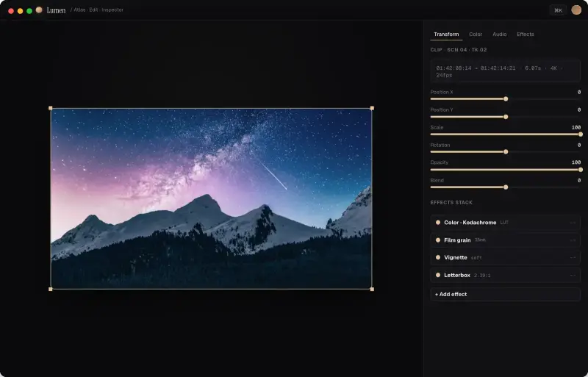Image resolution: width=588 pixels, height=377 pixels.
Task: Switch to the Transform tab
Action: [446, 34]
